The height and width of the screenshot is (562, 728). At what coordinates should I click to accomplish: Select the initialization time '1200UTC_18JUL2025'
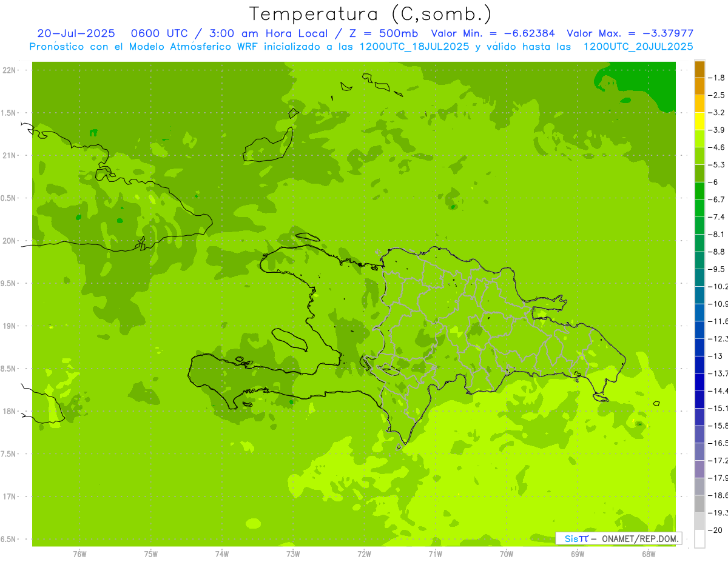414,47
